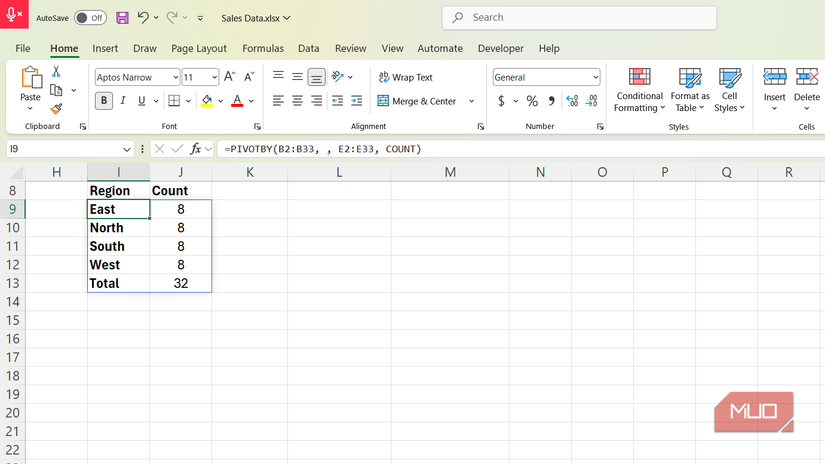The width and height of the screenshot is (825, 464).
Task: Open Customize Quick Access Toolbar arrow
Action: [200, 18]
